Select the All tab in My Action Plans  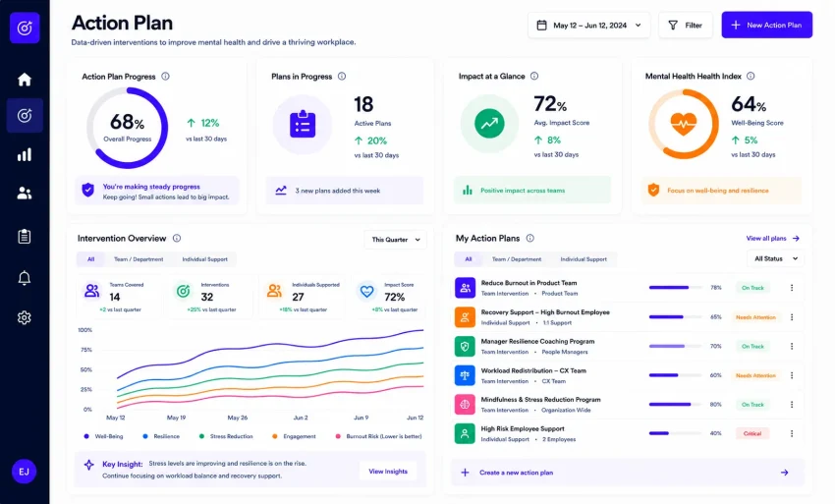pyautogui.click(x=469, y=259)
